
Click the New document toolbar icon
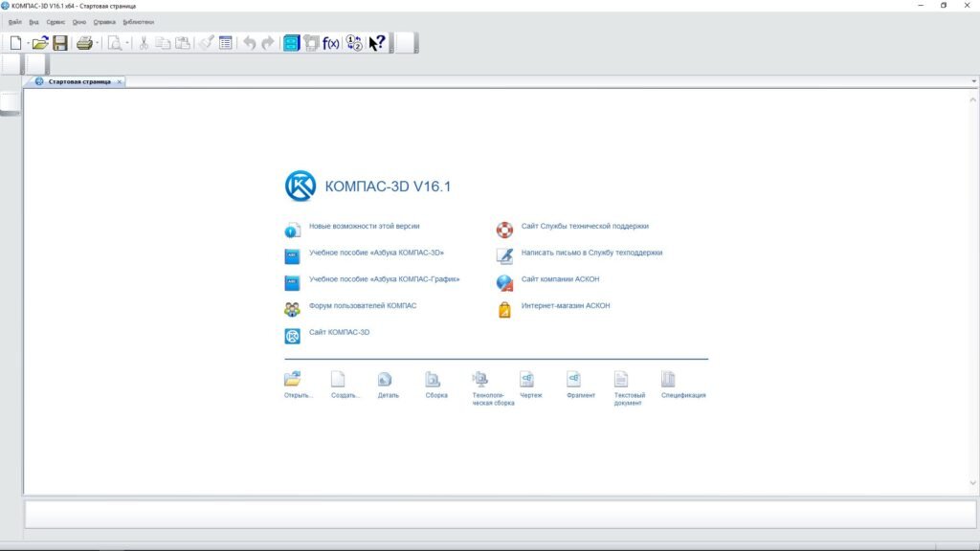15,43
